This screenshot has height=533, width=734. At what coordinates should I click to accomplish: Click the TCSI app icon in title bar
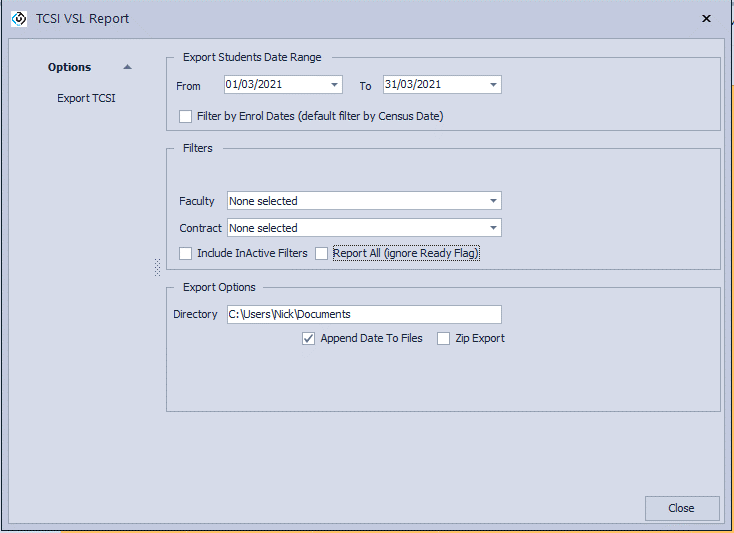pyautogui.click(x=18, y=18)
